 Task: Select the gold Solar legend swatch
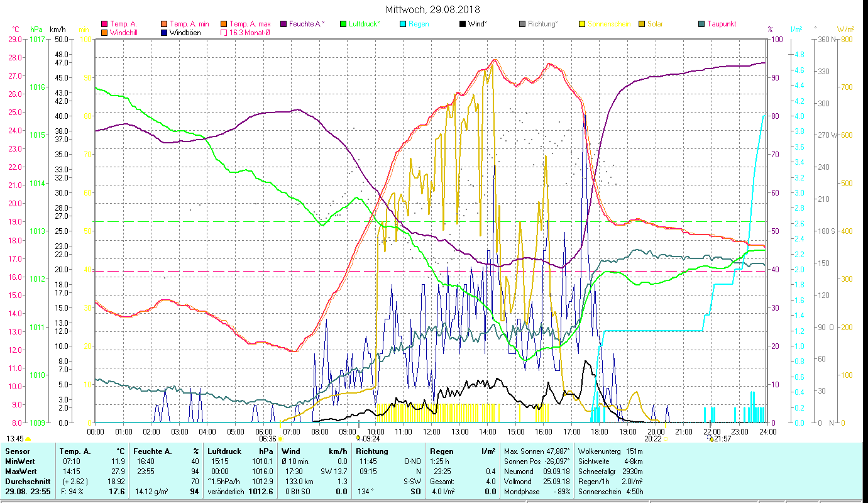[x=641, y=24]
